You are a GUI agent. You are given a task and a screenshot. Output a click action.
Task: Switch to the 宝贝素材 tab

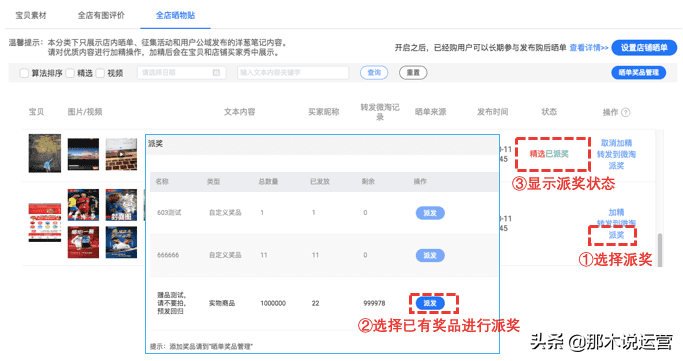click(31, 15)
